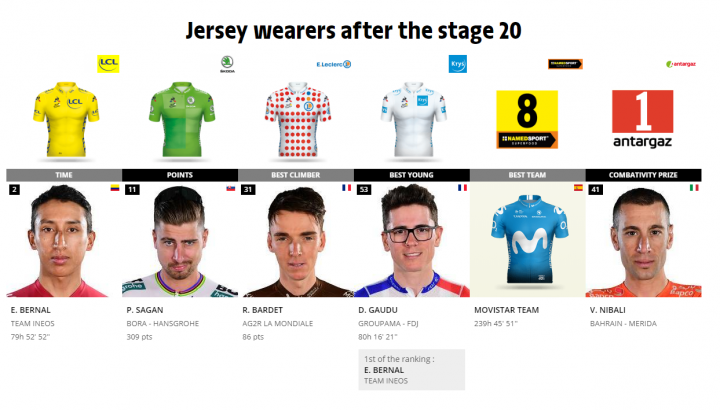This screenshot has width=720, height=410.
Task: Click the Skoda sponsor logo
Action: tap(227, 64)
